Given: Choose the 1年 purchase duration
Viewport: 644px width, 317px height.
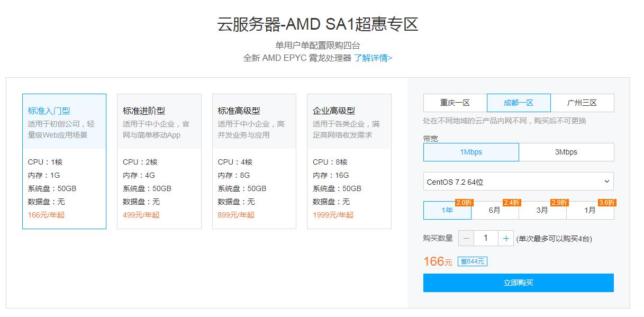Looking at the screenshot, I should (x=447, y=210).
